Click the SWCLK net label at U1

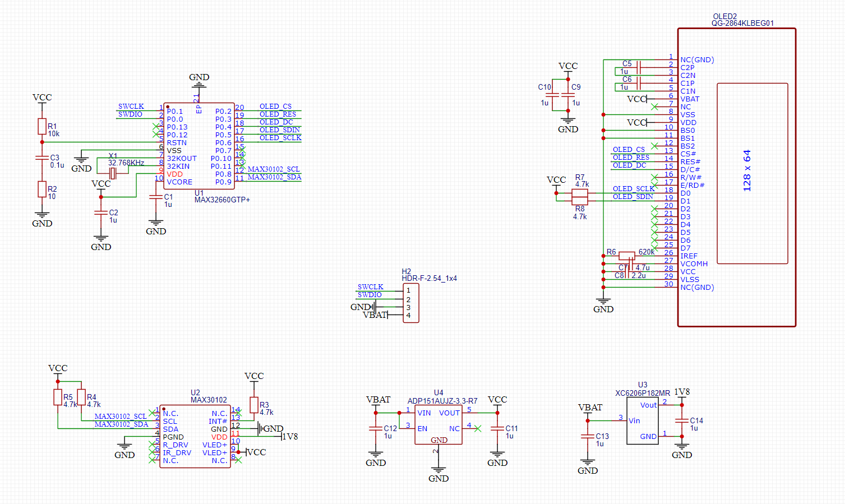[x=131, y=107]
